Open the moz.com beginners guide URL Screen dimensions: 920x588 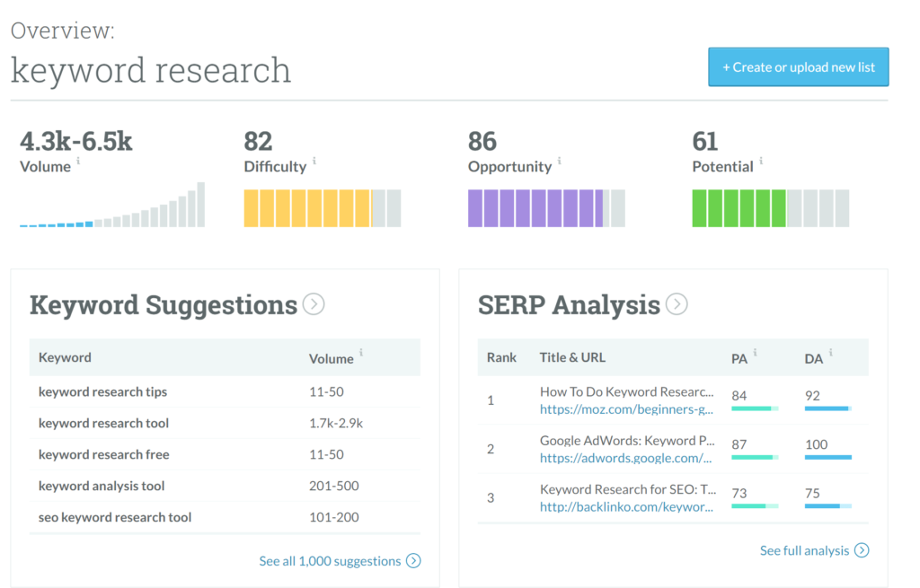pos(626,409)
